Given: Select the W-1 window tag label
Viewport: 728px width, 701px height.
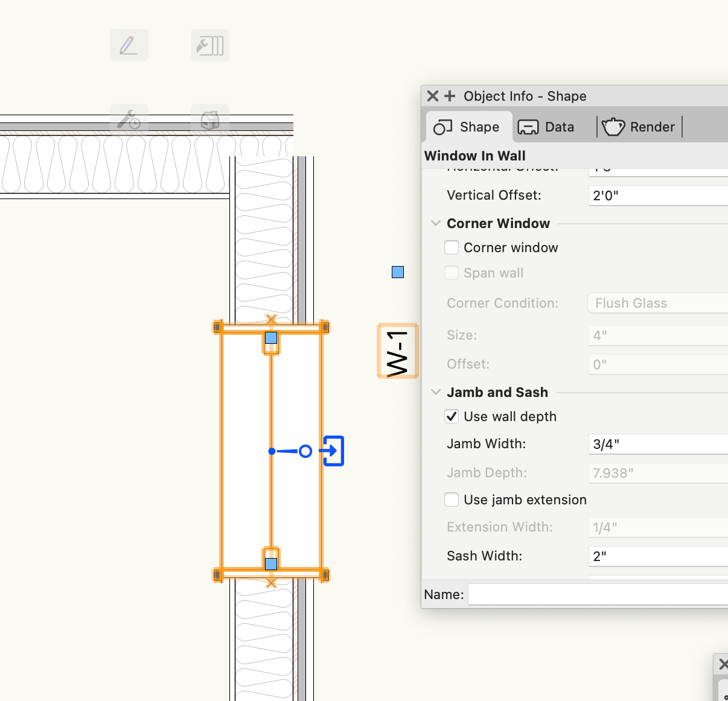Looking at the screenshot, I should point(397,352).
